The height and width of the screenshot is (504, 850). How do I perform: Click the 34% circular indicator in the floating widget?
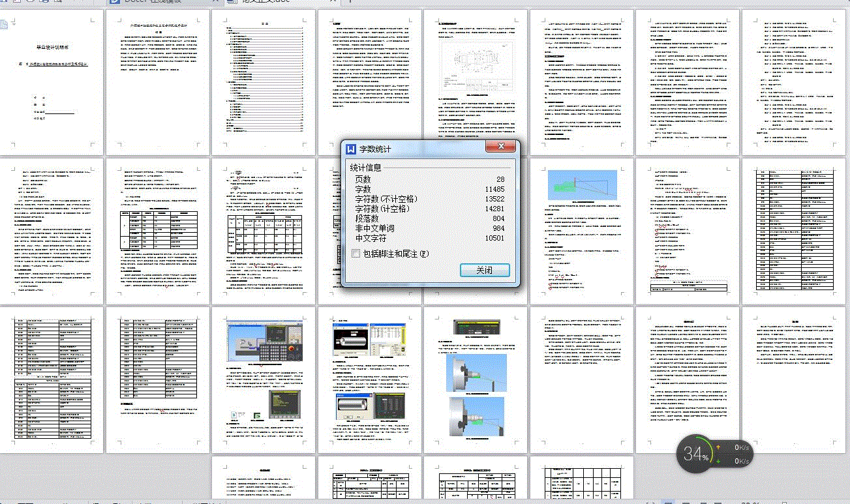click(x=696, y=454)
